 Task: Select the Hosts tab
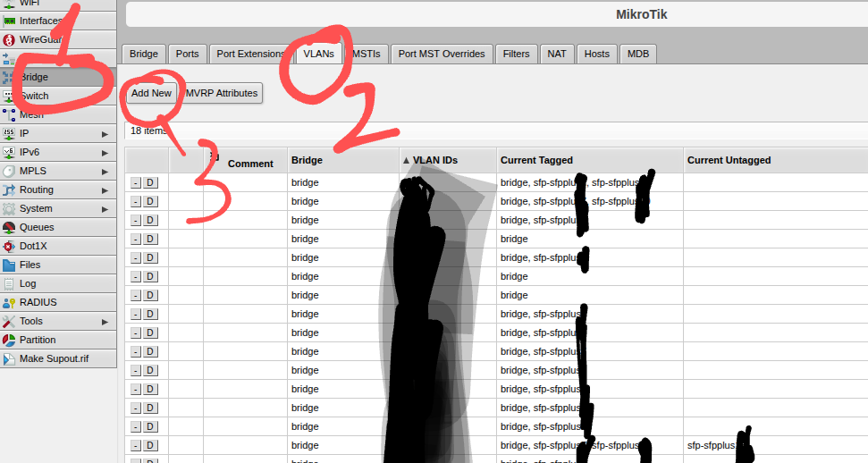tap(596, 54)
